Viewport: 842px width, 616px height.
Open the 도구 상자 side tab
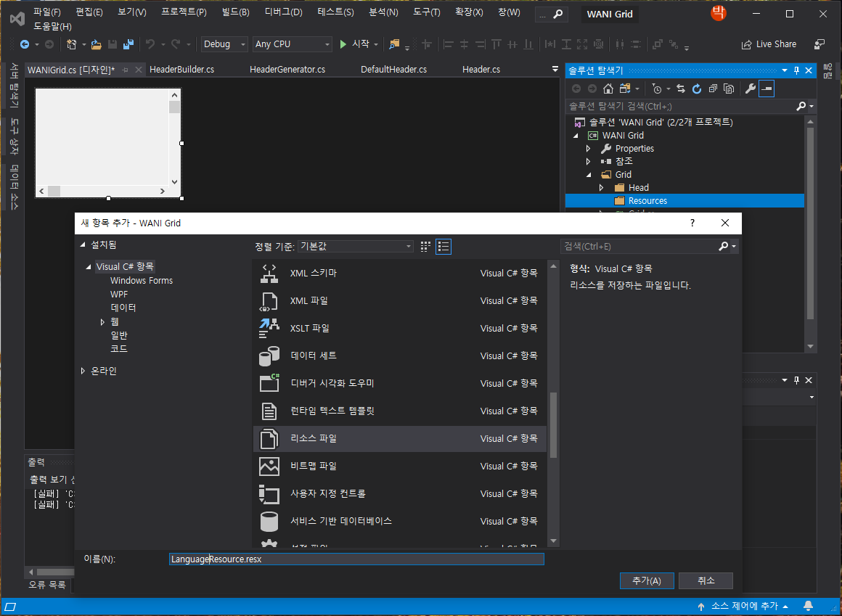pos(15,135)
